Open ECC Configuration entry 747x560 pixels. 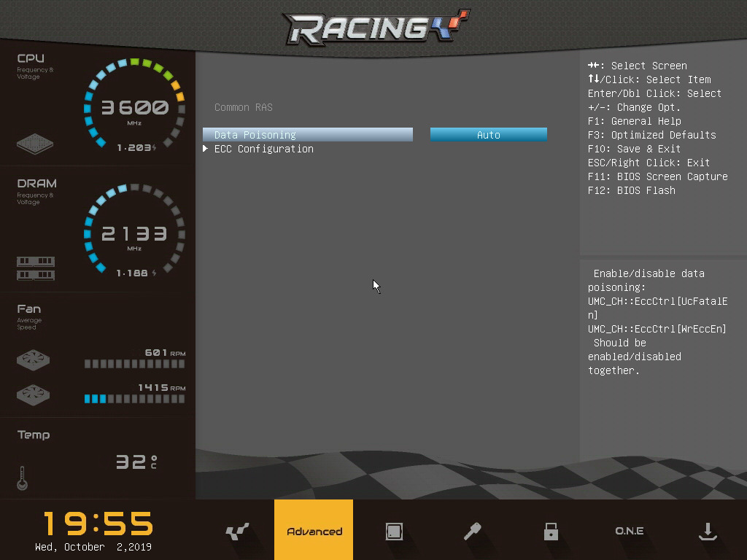pos(264,149)
